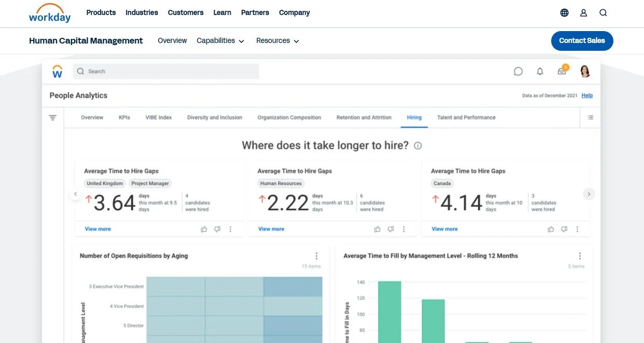Click View more on the Canada card
The image size is (644, 343).
click(444, 229)
